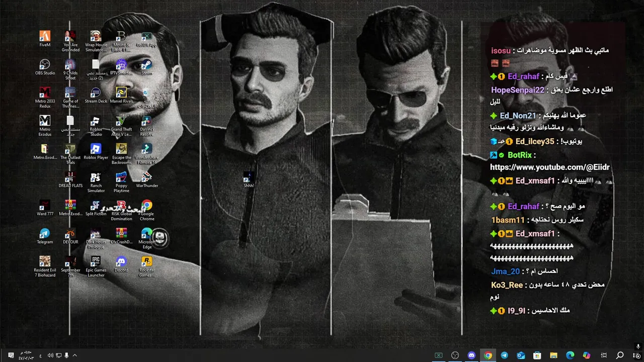Launch Poppy Playtime from the desktop
The width and height of the screenshot is (644, 362).
(121, 183)
